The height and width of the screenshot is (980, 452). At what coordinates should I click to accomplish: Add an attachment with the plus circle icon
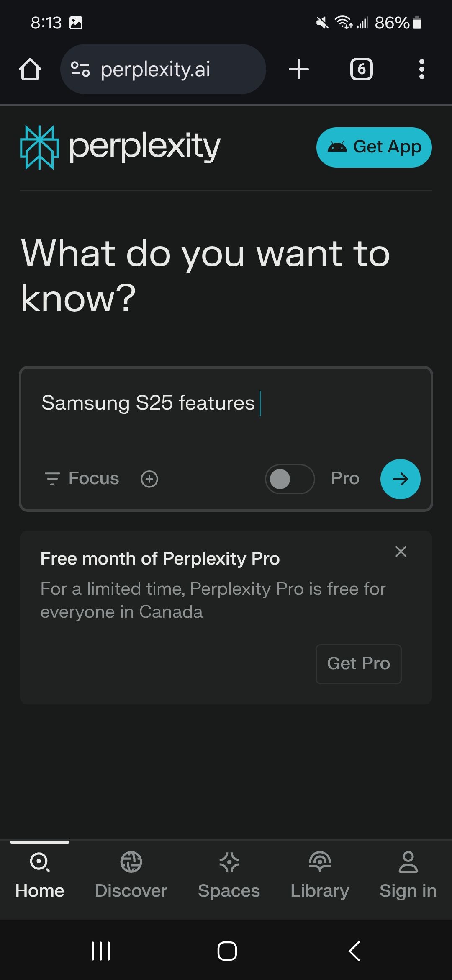149,479
